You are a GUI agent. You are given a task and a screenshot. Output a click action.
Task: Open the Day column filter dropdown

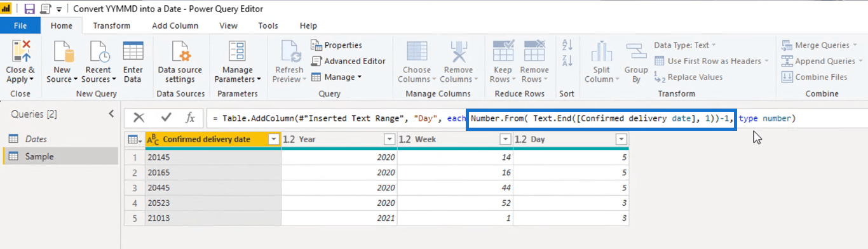click(621, 139)
